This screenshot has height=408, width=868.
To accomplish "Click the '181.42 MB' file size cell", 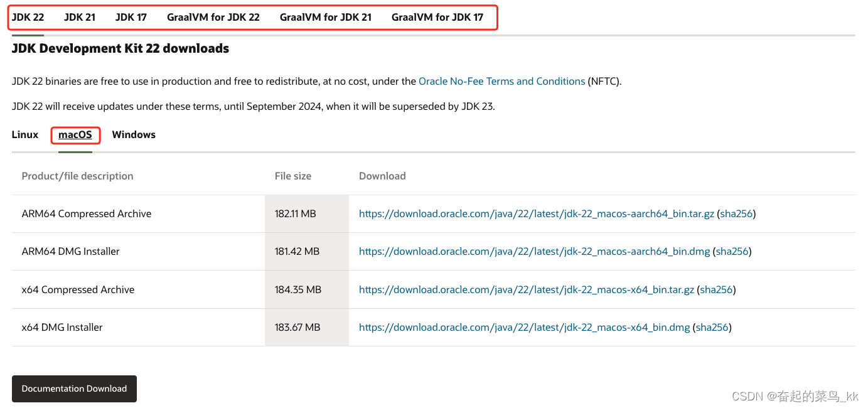I will click(x=307, y=251).
